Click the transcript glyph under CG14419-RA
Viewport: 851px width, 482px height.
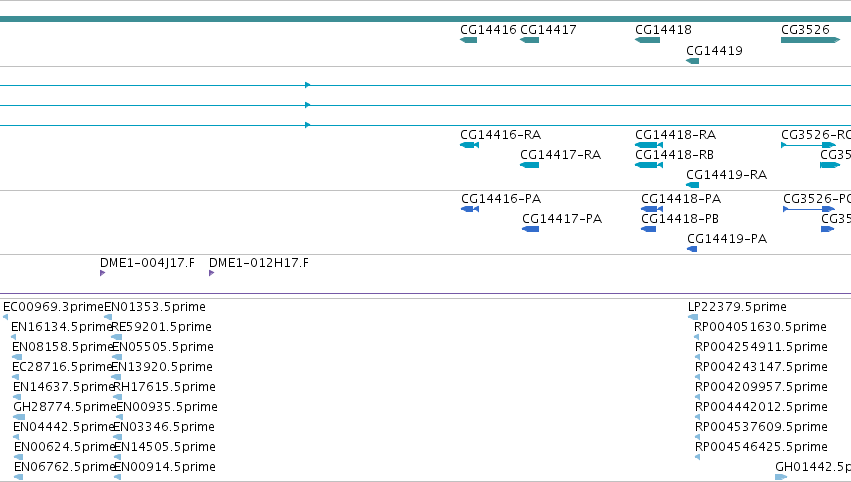click(693, 185)
